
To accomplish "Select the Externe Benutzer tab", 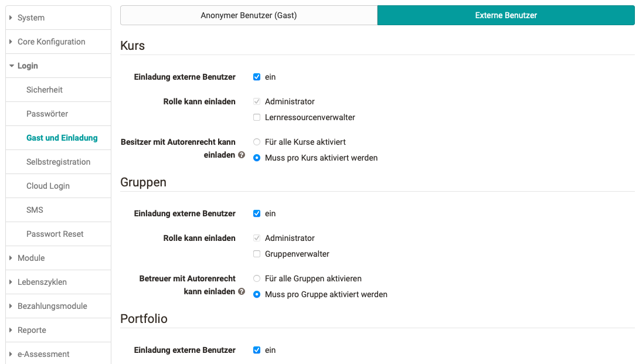I will click(505, 15).
